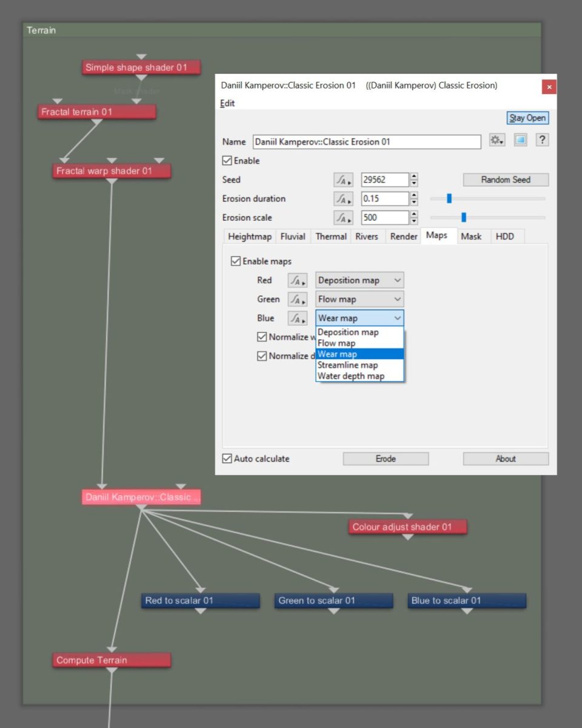Viewport: 582px width, 728px height.
Task: Click the Random Seed button
Action: pyautogui.click(x=506, y=180)
